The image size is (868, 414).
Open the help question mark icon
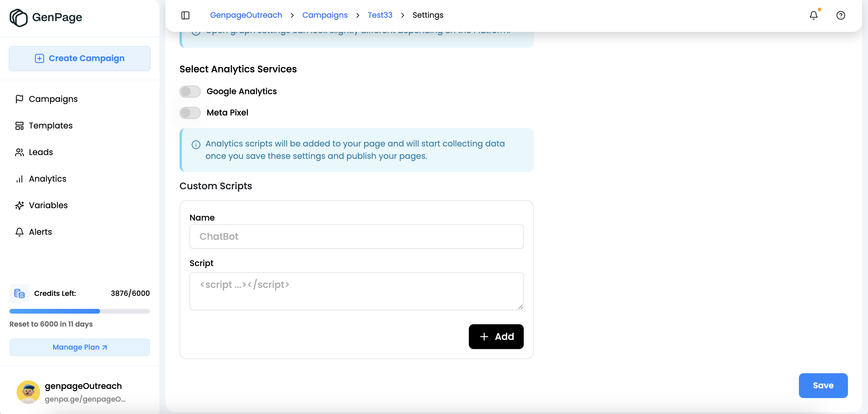tap(841, 15)
